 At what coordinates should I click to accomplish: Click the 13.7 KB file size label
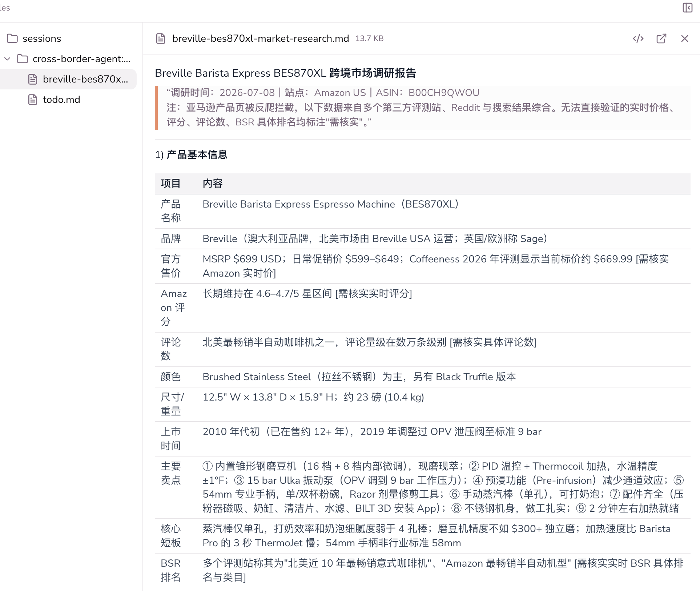pyautogui.click(x=369, y=39)
